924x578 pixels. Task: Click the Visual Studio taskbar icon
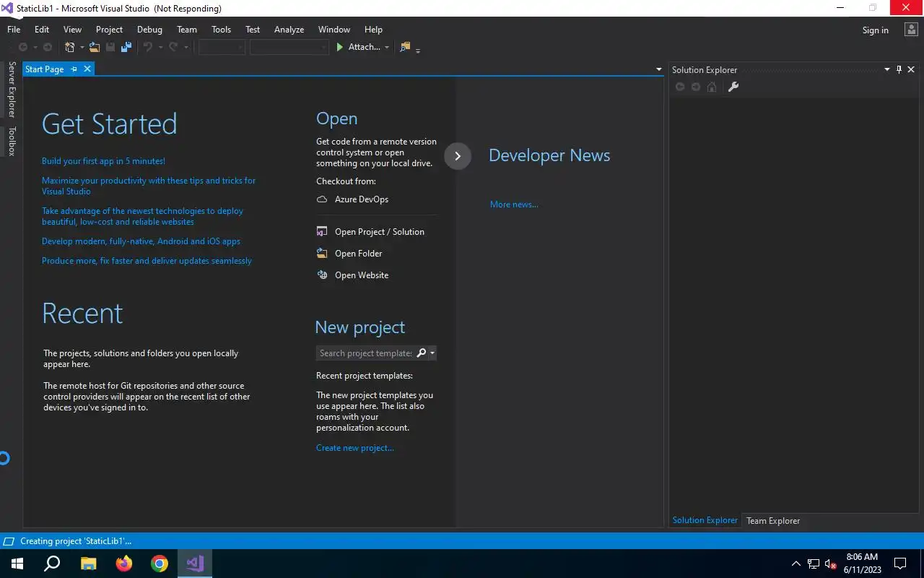(x=195, y=564)
